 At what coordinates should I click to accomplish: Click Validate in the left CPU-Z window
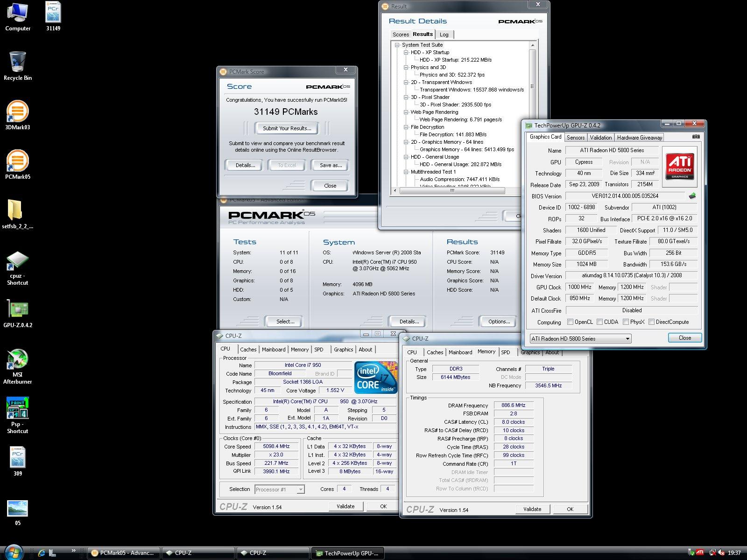pos(345,506)
